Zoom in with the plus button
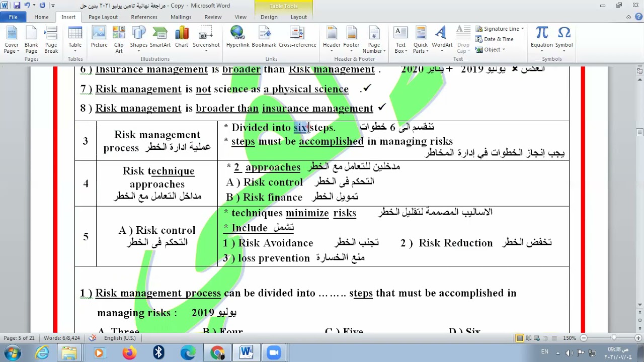 638,338
